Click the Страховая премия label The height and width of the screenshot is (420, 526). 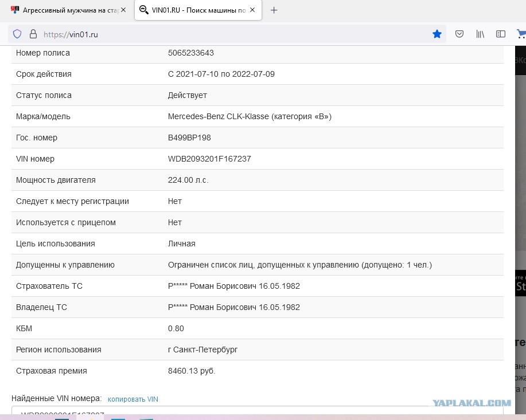click(x=51, y=371)
